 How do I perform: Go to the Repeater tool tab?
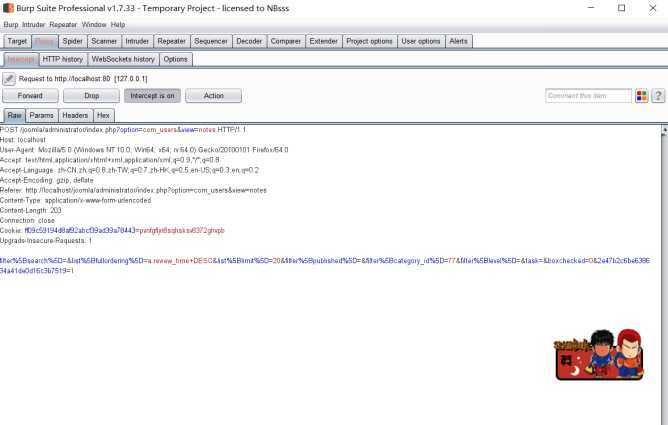pyautogui.click(x=172, y=41)
